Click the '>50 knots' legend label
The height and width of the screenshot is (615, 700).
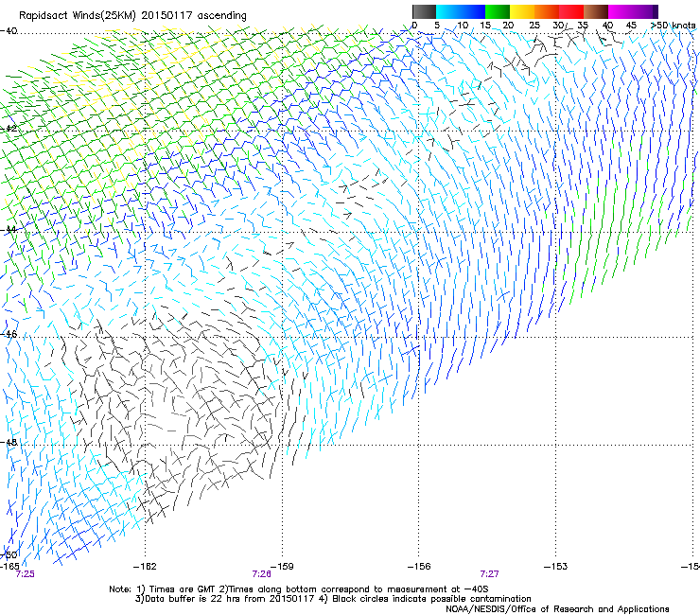[674, 26]
